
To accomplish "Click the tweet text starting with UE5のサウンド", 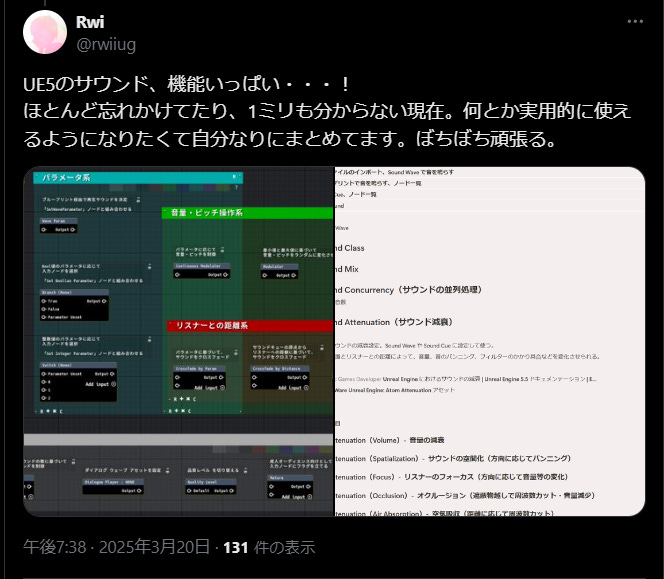I will tap(327, 111).
